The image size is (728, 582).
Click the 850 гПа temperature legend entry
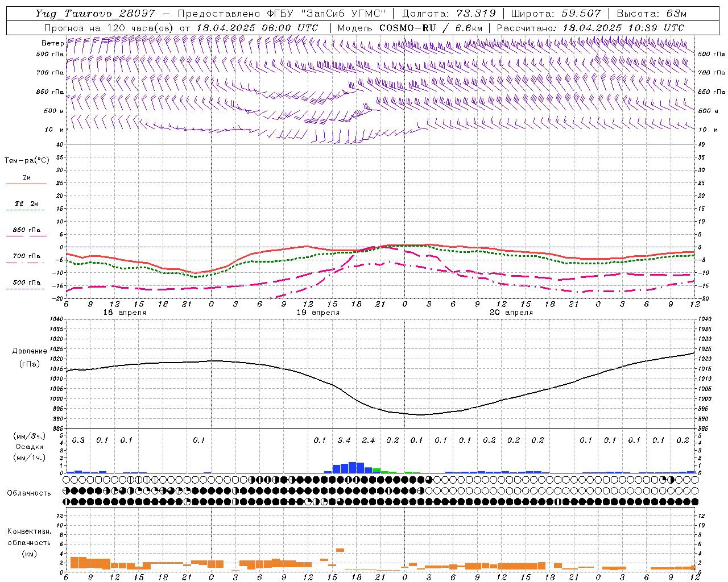click(x=27, y=230)
